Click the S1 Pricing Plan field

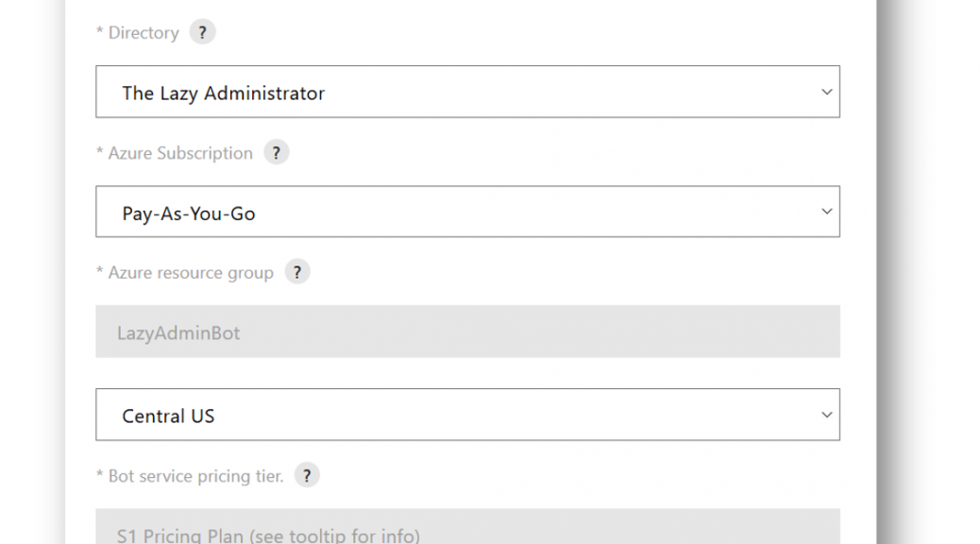[467, 526]
